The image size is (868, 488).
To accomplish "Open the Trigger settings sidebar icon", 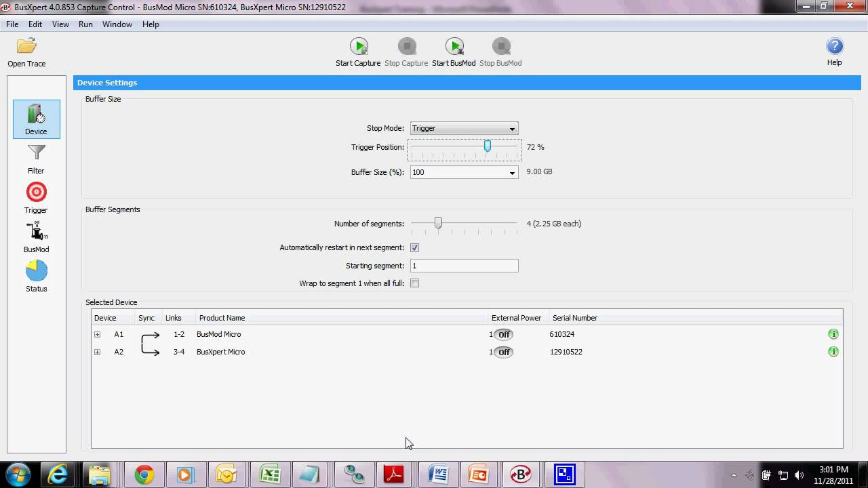I will click(36, 198).
